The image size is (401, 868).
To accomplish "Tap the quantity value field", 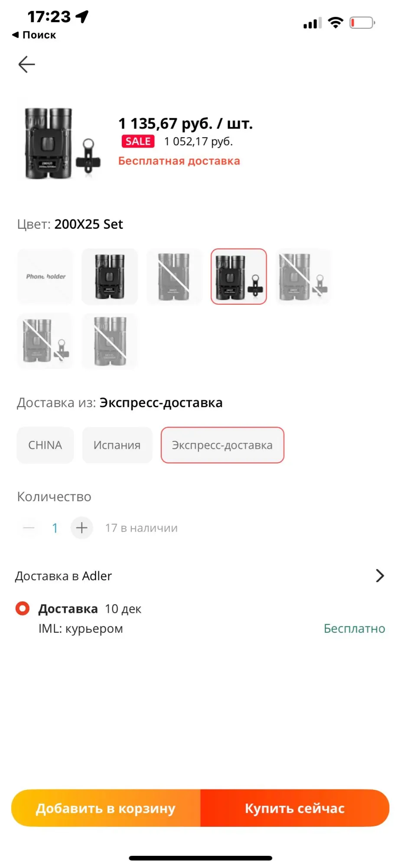I will click(55, 528).
